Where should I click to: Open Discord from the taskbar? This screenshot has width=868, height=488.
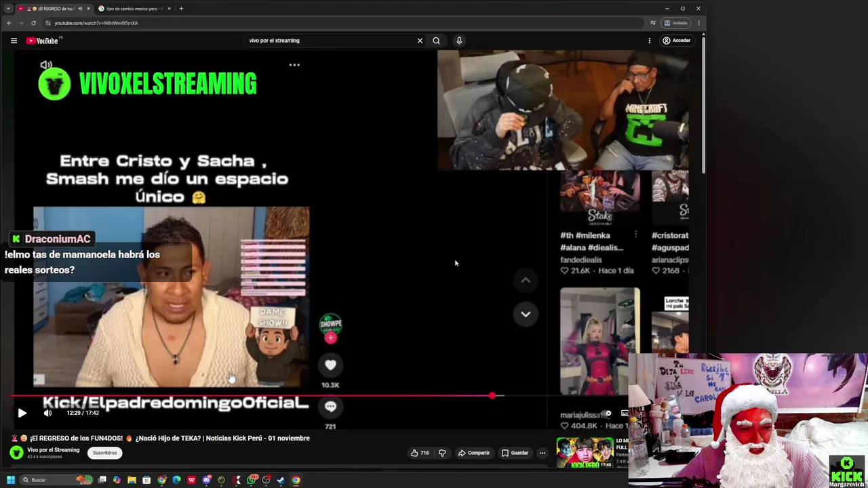click(x=206, y=480)
